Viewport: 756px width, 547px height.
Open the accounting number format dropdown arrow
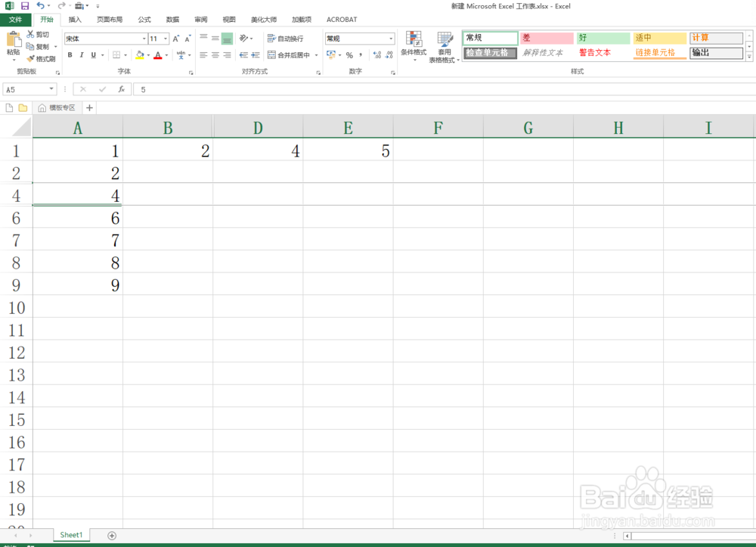(339, 55)
